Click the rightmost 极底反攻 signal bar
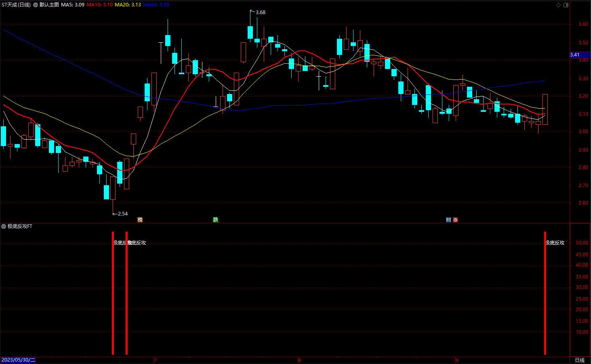This screenshot has width=591, height=364. tap(545, 293)
